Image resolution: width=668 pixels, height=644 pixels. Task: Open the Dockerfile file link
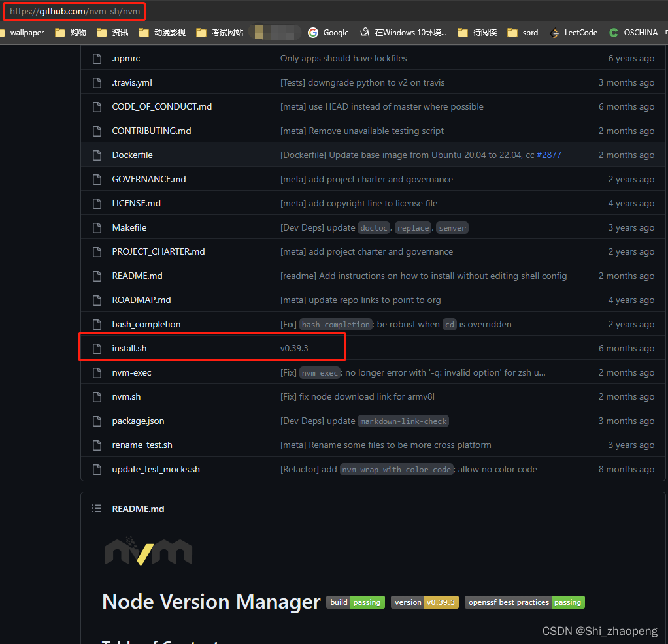tap(133, 155)
